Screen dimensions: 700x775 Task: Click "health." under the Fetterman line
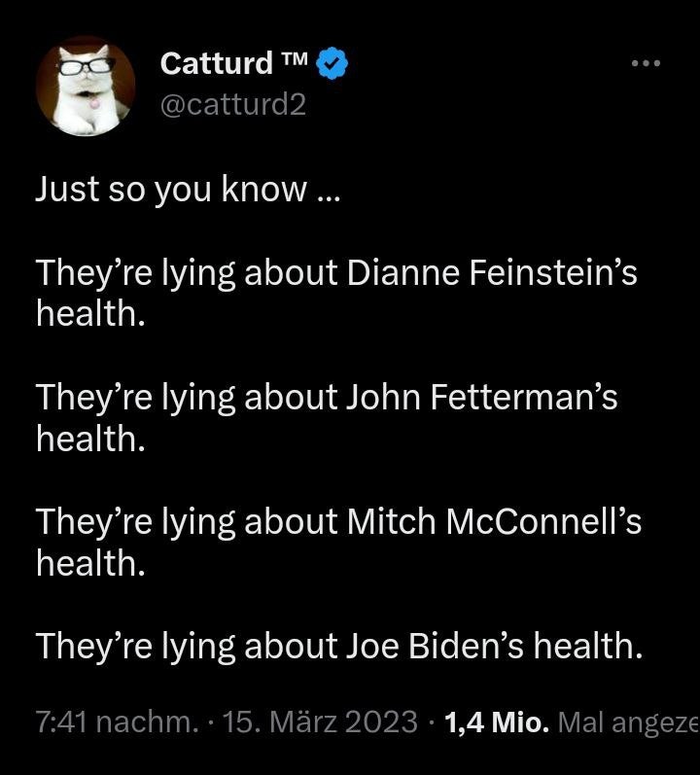pos(89,440)
